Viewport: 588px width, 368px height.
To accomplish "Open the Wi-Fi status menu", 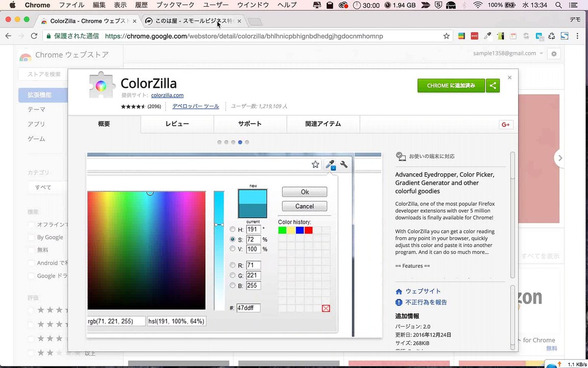I will click(477, 5).
